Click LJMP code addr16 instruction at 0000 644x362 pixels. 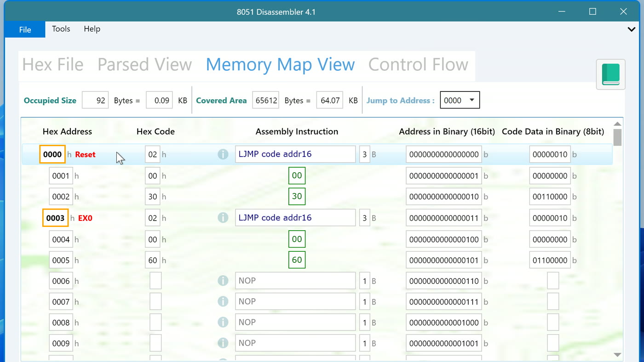pyautogui.click(x=295, y=154)
